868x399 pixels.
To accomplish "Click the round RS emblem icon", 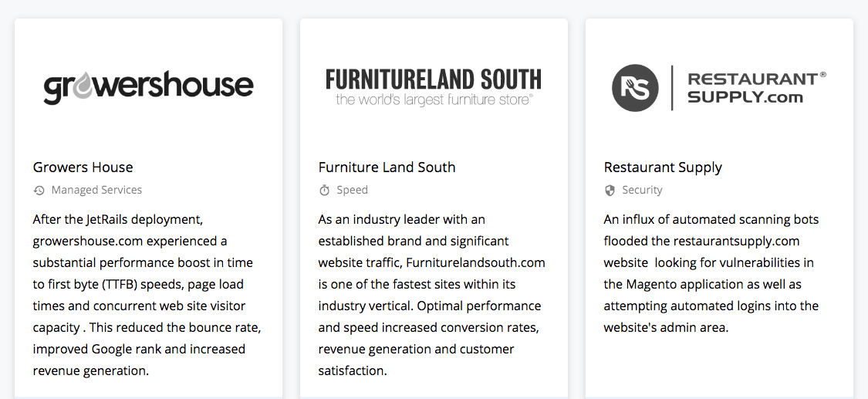I will point(635,88).
